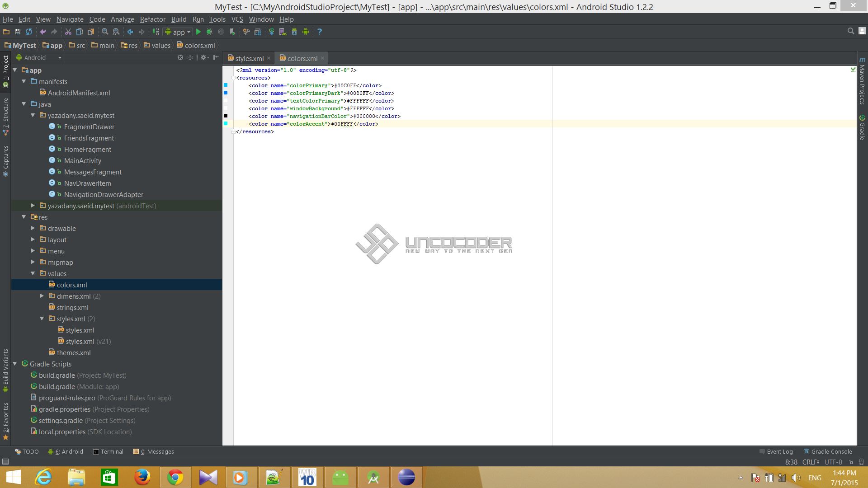Open Help with the question mark icon
868x488 pixels.
pos(320,32)
